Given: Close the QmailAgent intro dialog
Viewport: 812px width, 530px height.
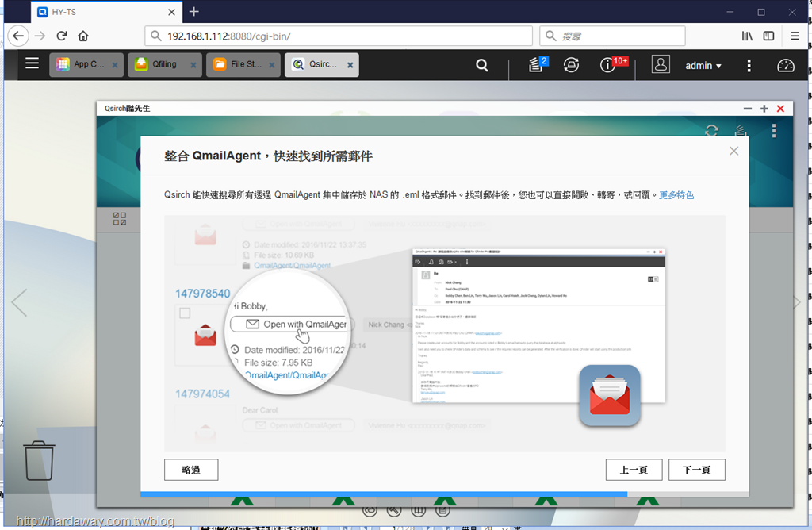Looking at the screenshot, I should coord(733,151).
